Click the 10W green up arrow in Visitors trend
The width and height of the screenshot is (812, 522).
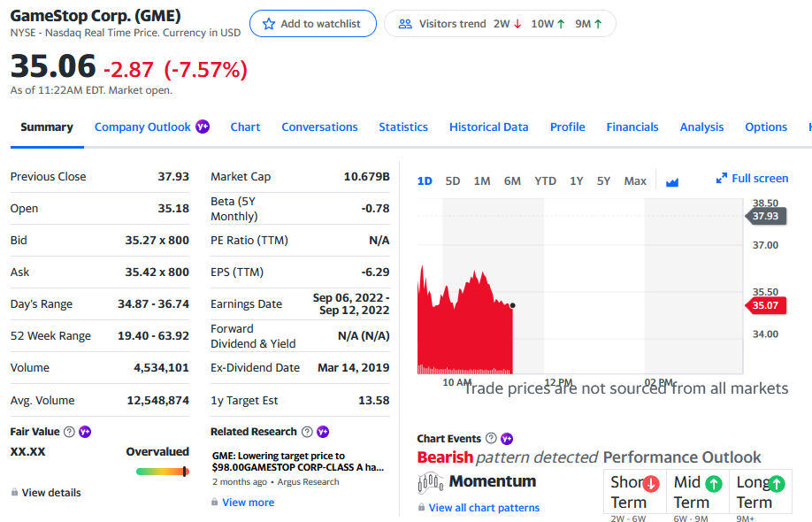[561, 24]
